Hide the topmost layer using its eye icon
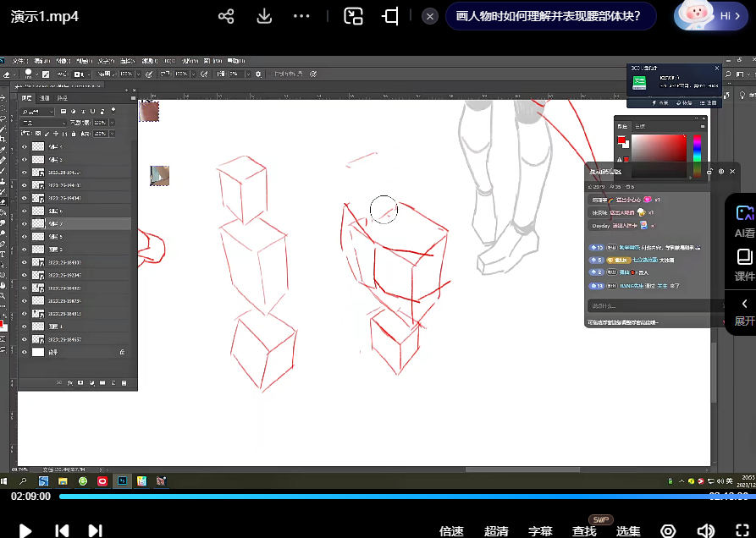This screenshot has width=756, height=538. pos(24,146)
